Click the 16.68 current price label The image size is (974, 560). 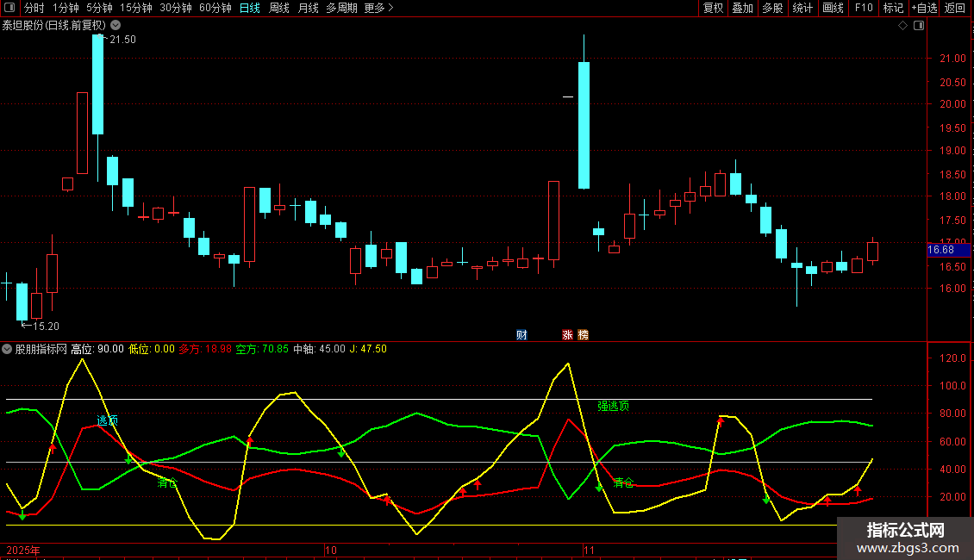(x=948, y=250)
